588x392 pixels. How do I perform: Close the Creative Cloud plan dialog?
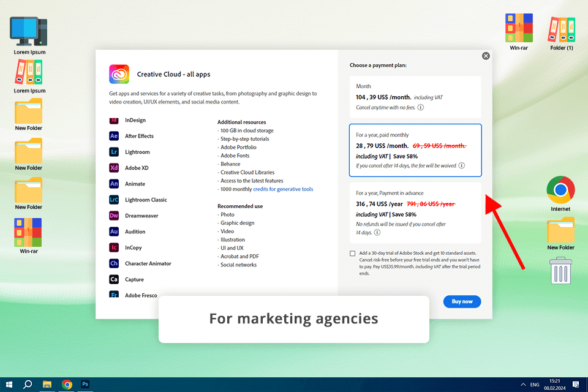click(x=486, y=56)
